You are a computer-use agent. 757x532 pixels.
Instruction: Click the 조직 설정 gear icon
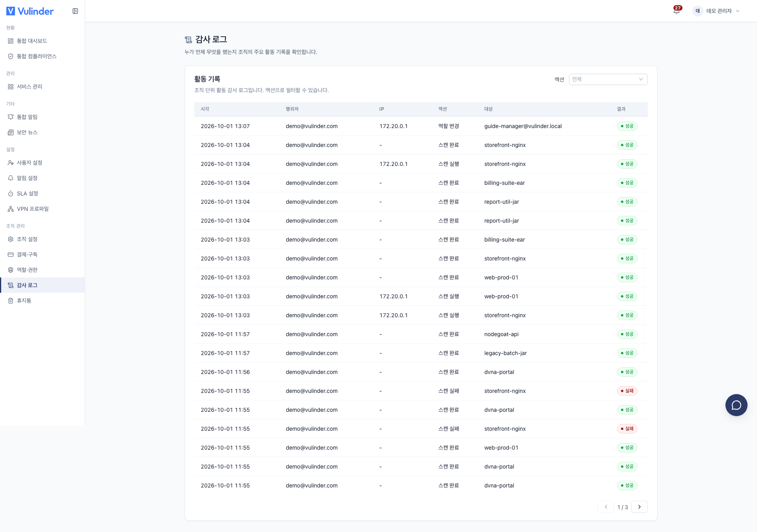pos(11,239)
